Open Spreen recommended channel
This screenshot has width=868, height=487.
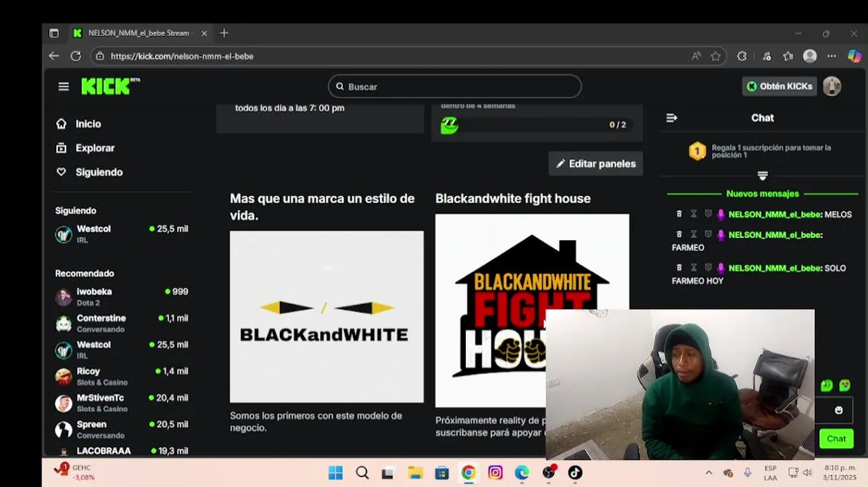[122, 430]
